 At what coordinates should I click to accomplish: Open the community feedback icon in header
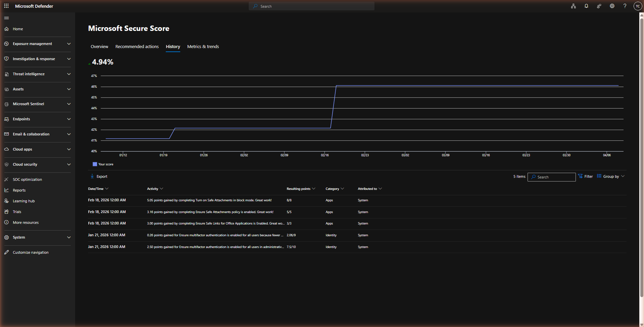point(599,6)
